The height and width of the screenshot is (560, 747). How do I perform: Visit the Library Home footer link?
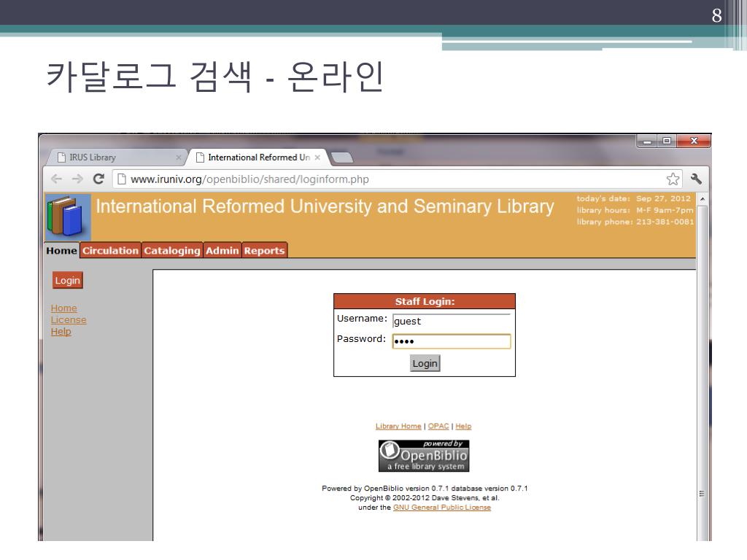point(398,426)
